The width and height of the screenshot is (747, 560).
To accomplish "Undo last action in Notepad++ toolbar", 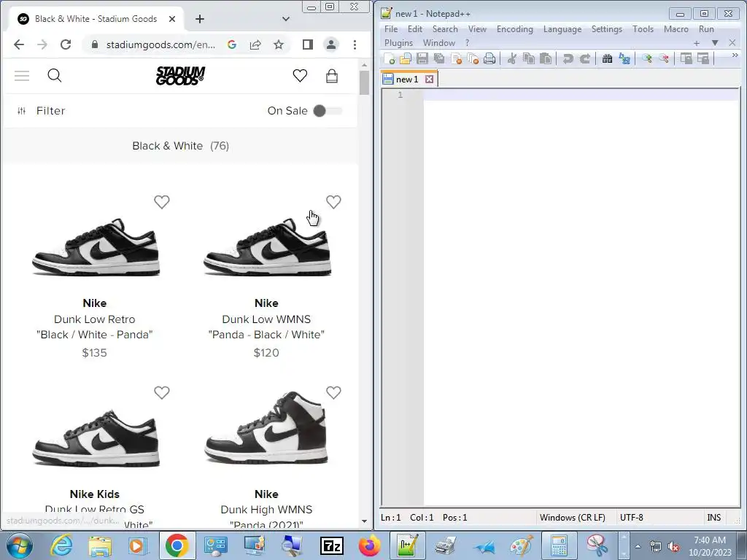I will click(568, 58).
